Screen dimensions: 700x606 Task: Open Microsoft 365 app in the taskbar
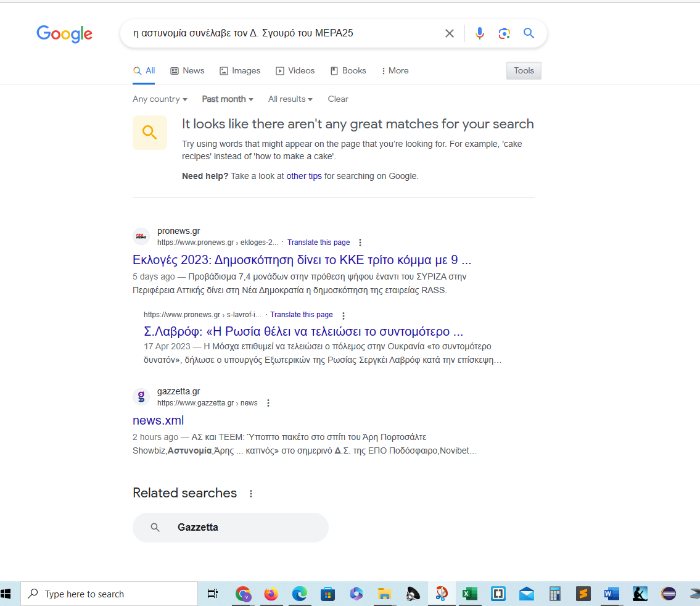(356, 594)
